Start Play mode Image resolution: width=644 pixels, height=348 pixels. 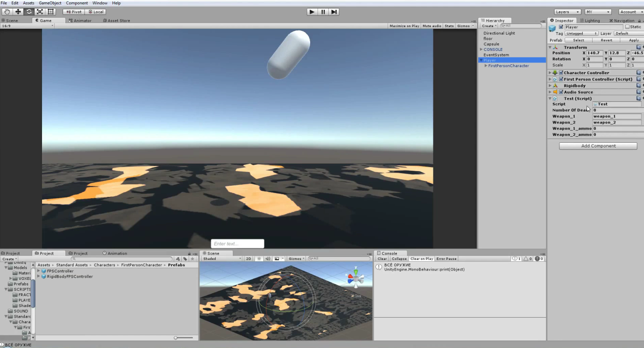click(312, 12)
